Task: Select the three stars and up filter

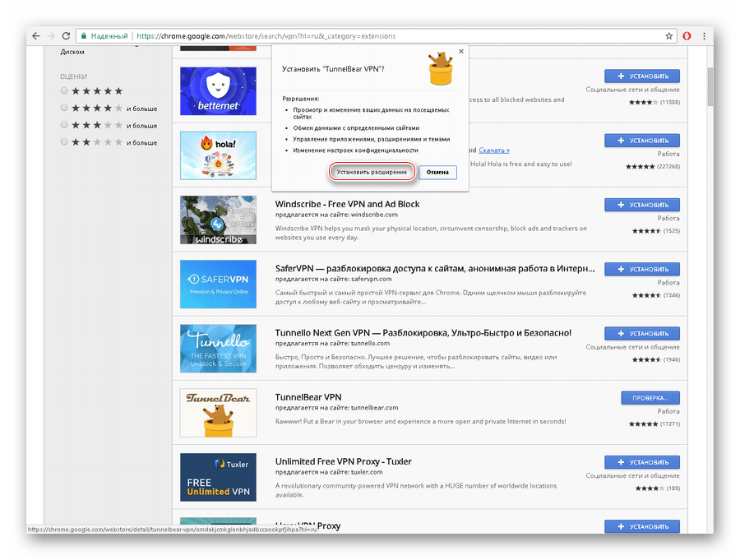Action: point(65,125)
